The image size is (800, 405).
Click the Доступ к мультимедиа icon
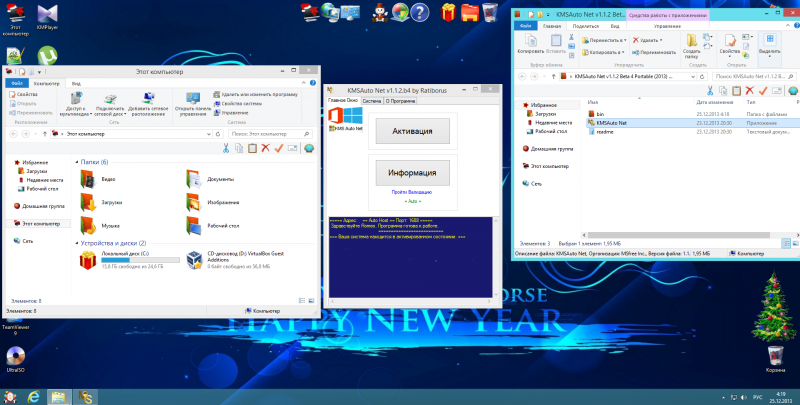coord(76,104)
